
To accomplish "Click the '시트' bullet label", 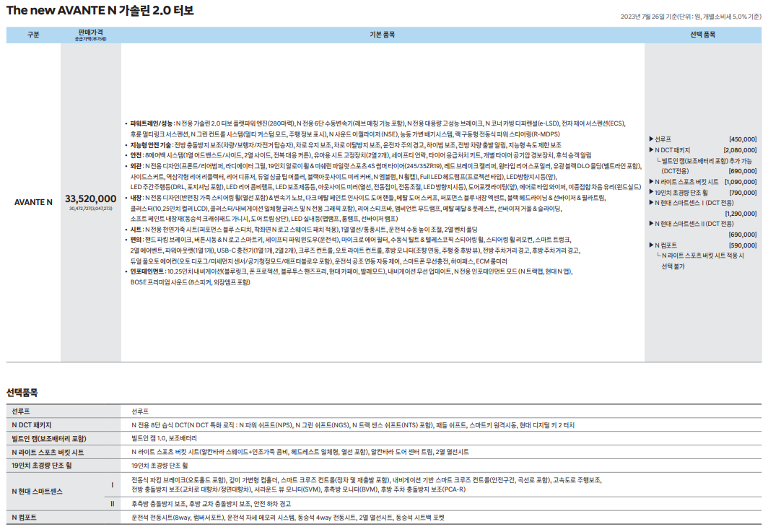I will 136,230.
